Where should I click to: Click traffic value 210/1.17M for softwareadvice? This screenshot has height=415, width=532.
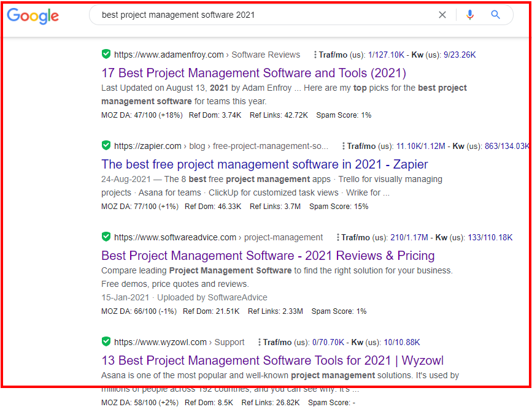pyautogui.click(x=409, y=237)
